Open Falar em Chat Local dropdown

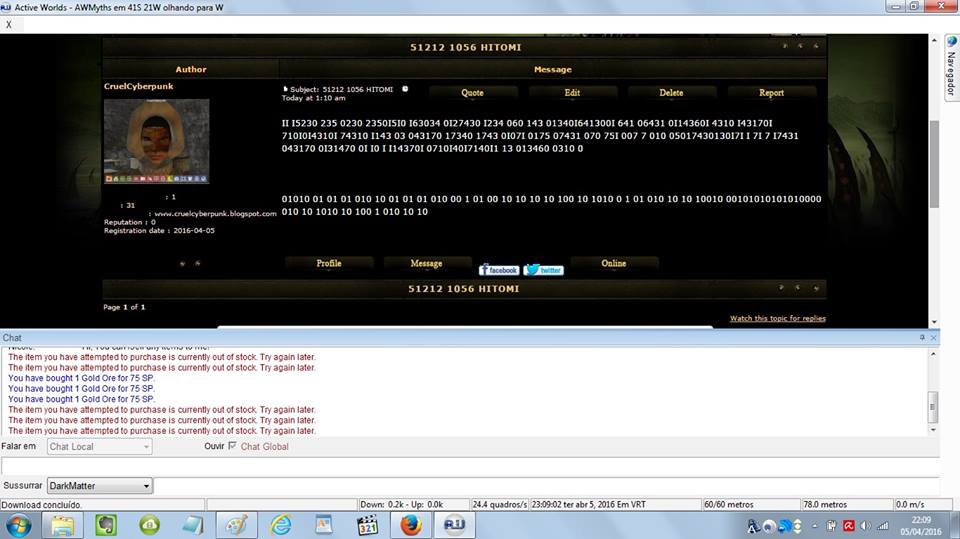(99, 447)
